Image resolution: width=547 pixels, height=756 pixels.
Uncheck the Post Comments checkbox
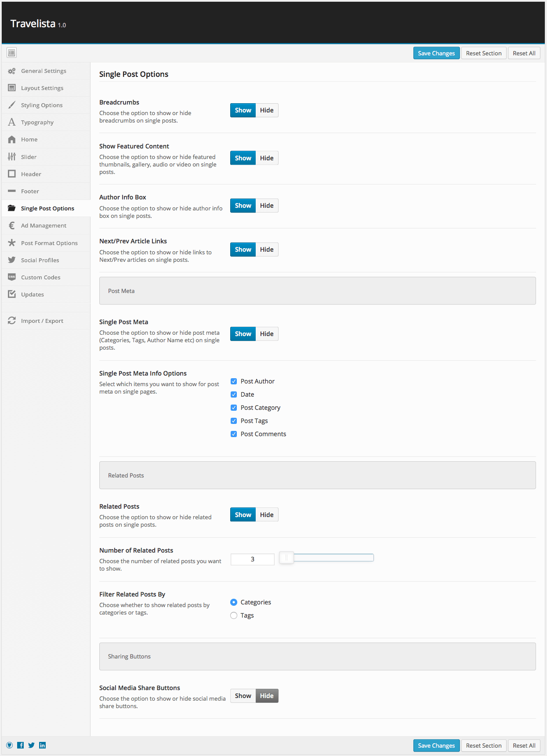tap(234, 434)
